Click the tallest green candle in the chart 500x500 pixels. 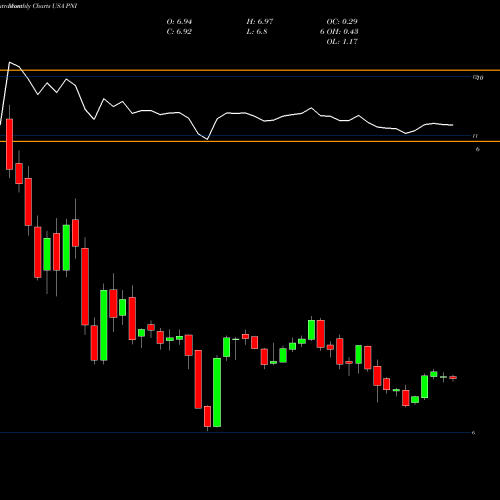[x=104, y=325]
